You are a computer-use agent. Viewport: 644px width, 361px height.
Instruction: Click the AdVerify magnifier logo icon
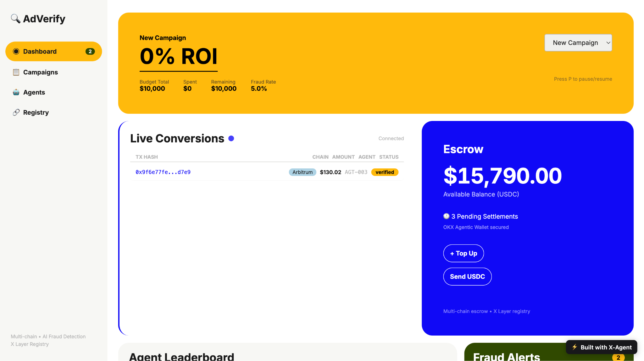click(15, 19)
